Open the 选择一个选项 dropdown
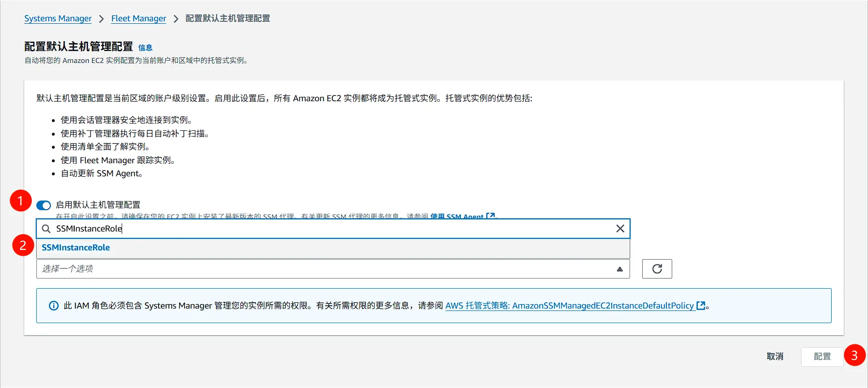 (325, 269)
